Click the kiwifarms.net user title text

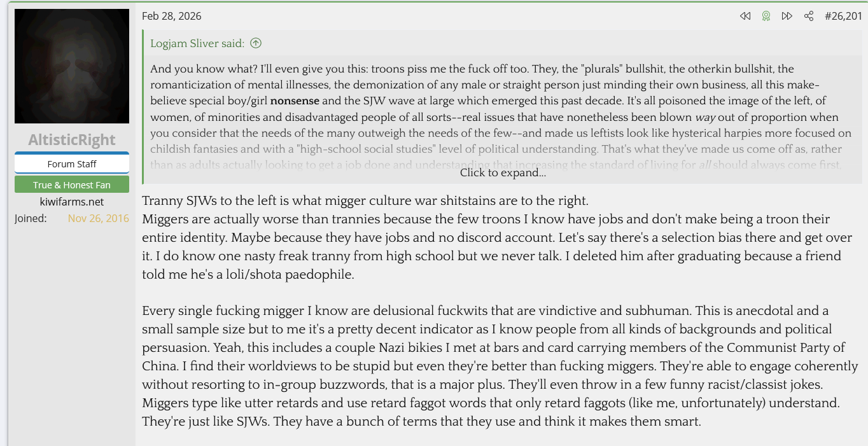[72, 202]
